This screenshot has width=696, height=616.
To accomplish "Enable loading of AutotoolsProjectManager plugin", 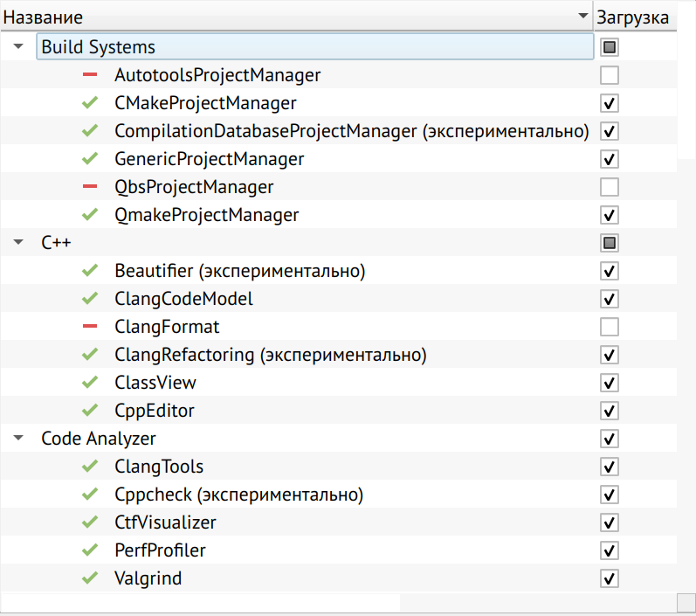I will (610, 75).
